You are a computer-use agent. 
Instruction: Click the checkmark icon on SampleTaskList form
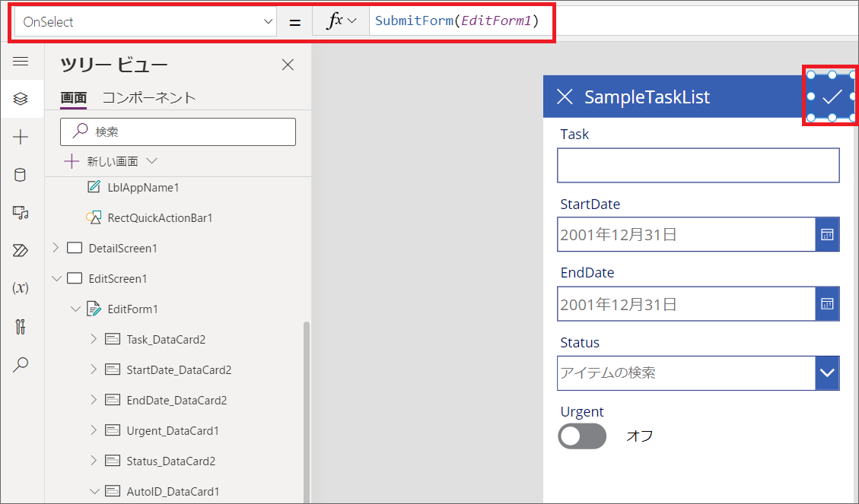[x=830, y=97]
